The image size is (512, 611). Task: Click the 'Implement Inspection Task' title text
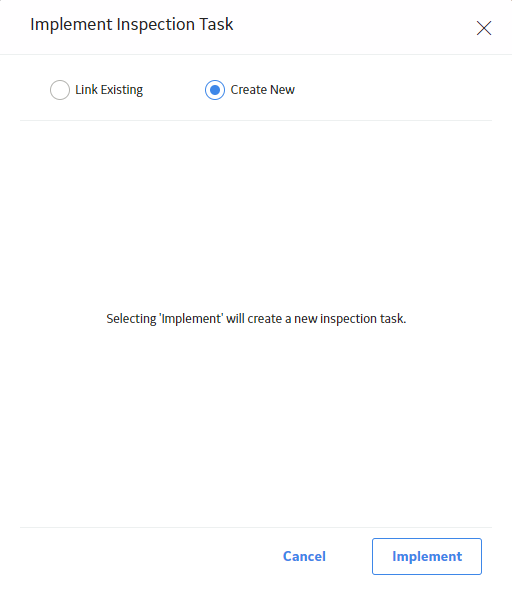(x=132, y=25)
